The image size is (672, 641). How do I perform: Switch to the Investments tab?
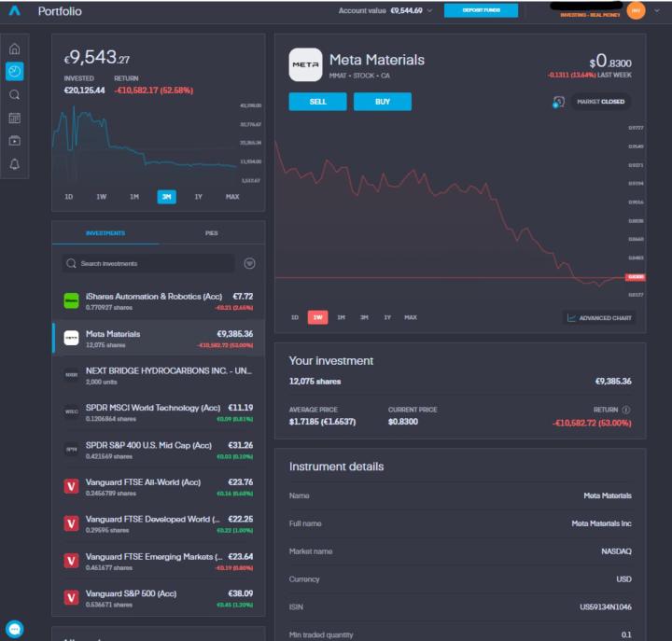pyautogui.click(x=105, y=233)
